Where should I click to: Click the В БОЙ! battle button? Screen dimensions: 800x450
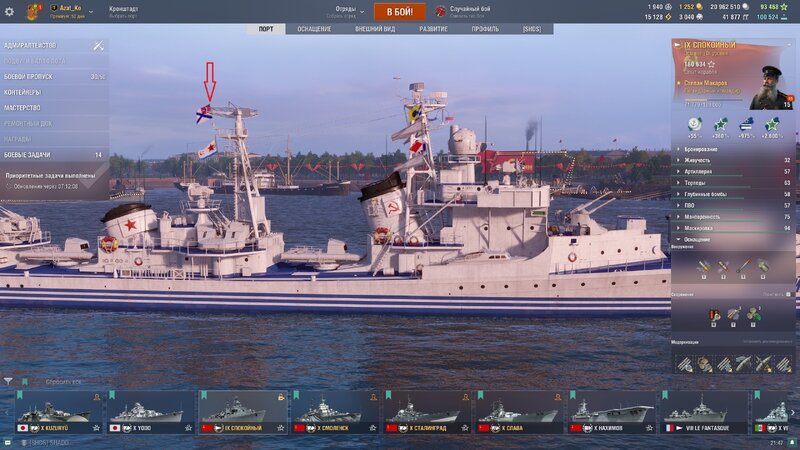point(399,12)
